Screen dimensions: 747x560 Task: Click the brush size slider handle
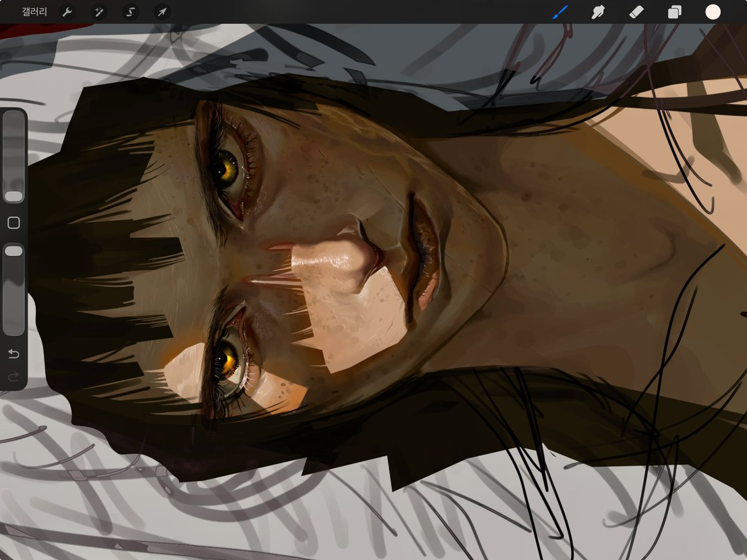click(14, 196)
